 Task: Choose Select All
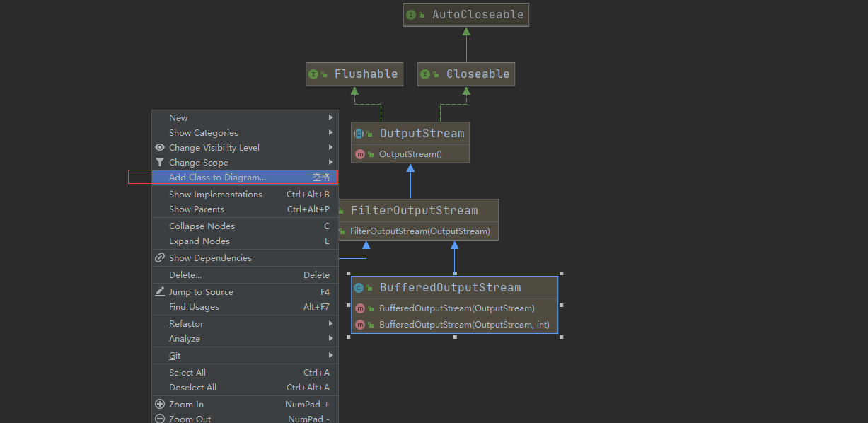pos(245,373)
